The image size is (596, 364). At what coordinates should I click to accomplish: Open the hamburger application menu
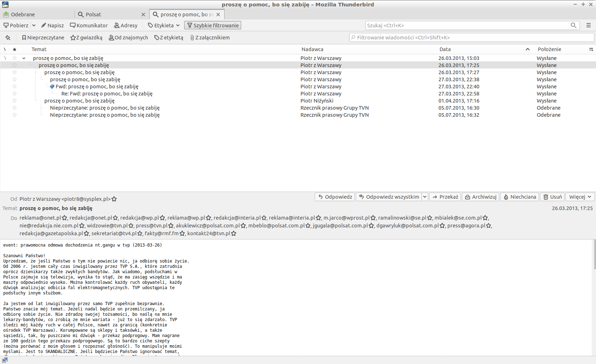click(589, 26)
